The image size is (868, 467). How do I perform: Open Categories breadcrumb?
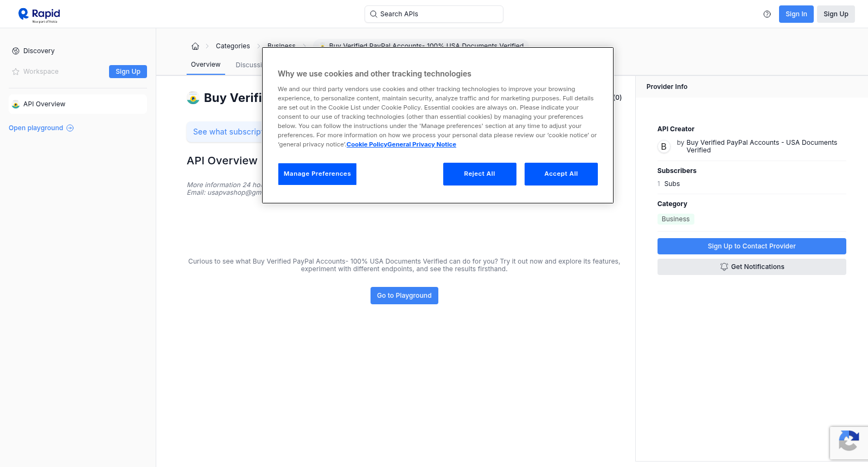pos(233,46)
